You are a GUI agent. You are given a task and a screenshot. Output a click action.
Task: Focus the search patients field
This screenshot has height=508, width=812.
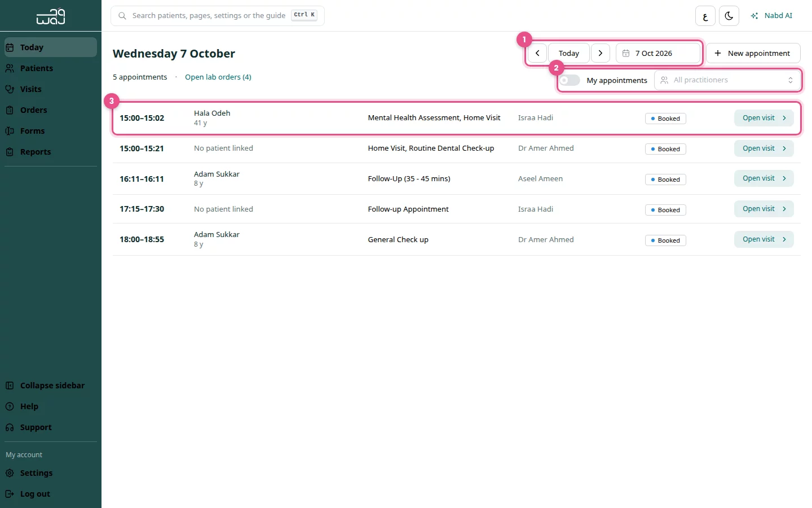[218, 16]
